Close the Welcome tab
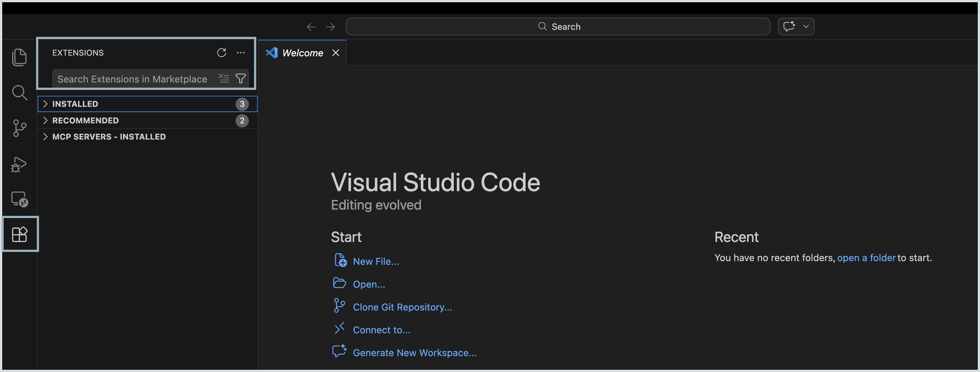980x372 pixels. [x=335, y=53]
